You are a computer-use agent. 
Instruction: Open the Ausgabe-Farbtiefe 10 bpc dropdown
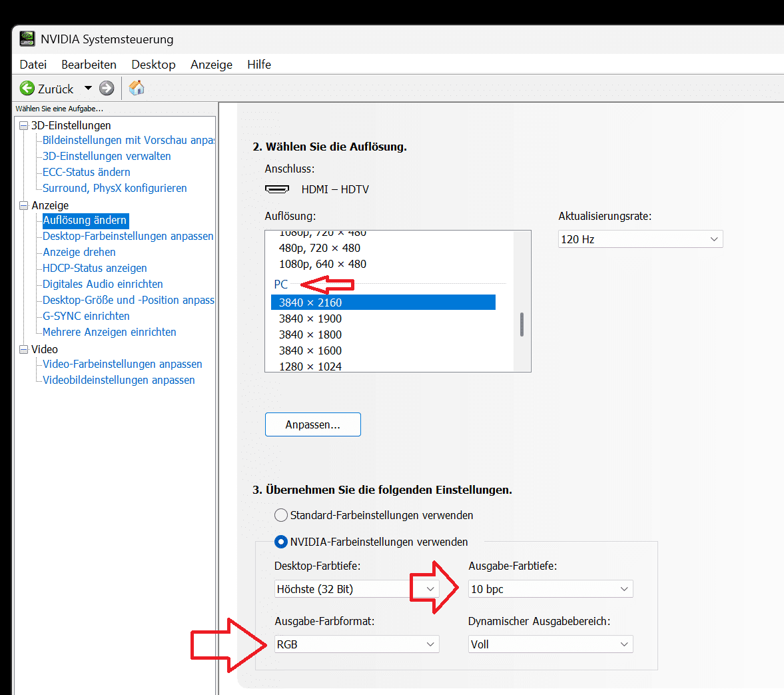point(551,589)
